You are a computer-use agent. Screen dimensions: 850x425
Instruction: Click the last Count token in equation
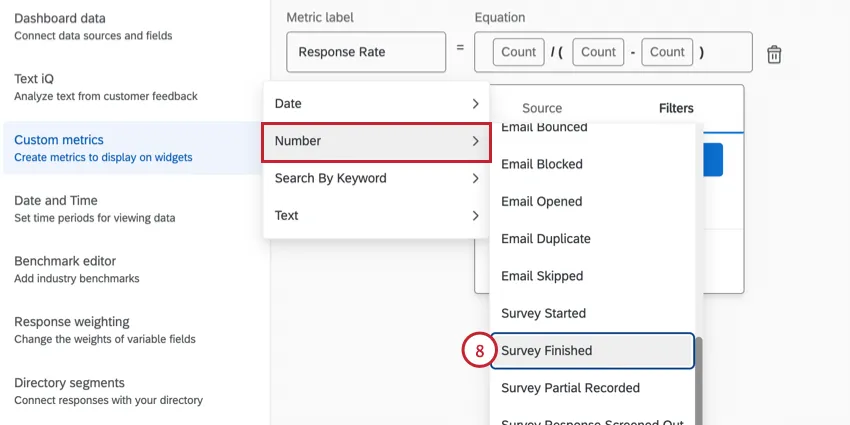coord(667,52)
